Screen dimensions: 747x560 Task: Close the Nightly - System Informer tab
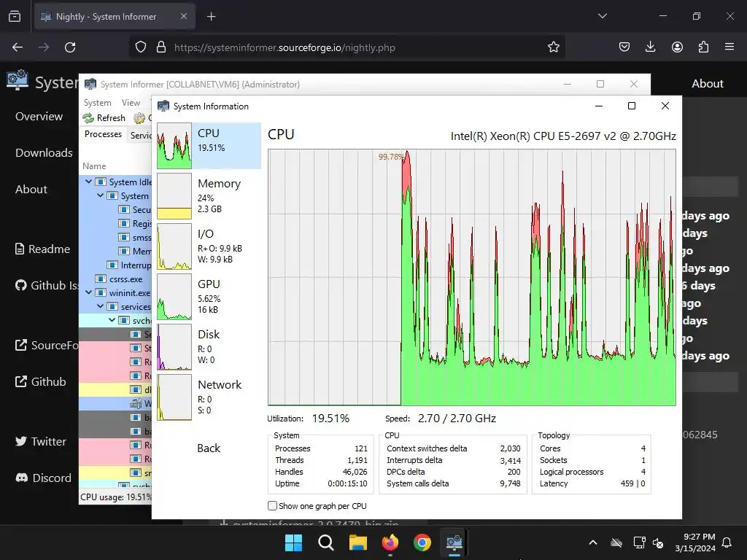pyautogui.click(x=184, y=16)
